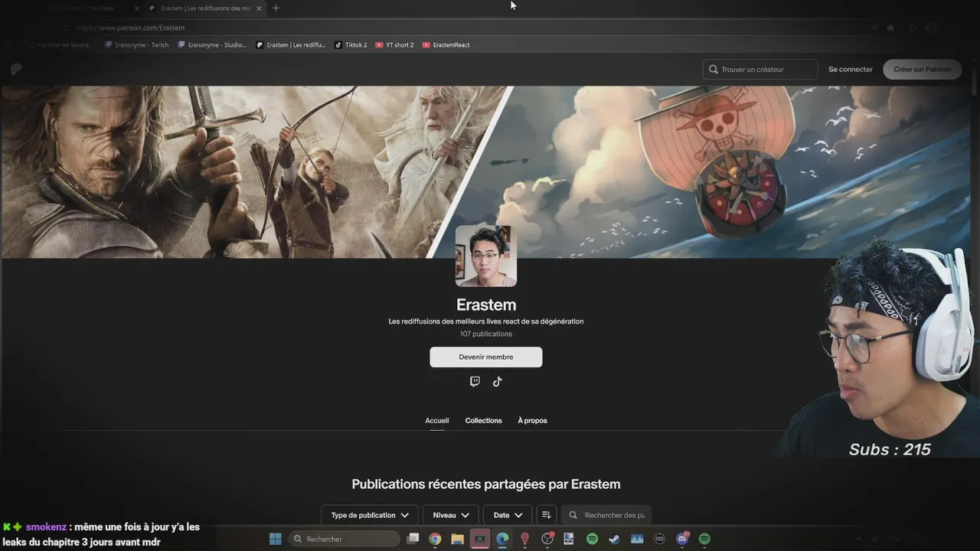Viewport: 980px width, 551px height.
Task: Click Se connecter in the header
Action: point(851,70)
